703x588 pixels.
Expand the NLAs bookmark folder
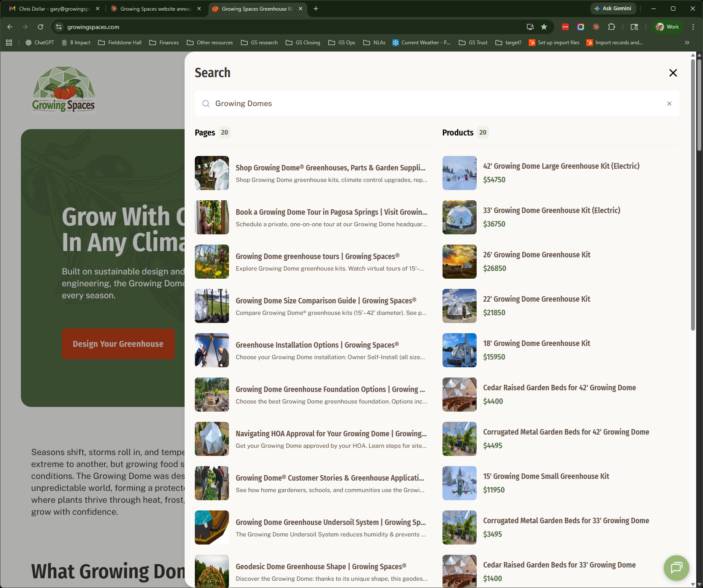coord(374,43)
